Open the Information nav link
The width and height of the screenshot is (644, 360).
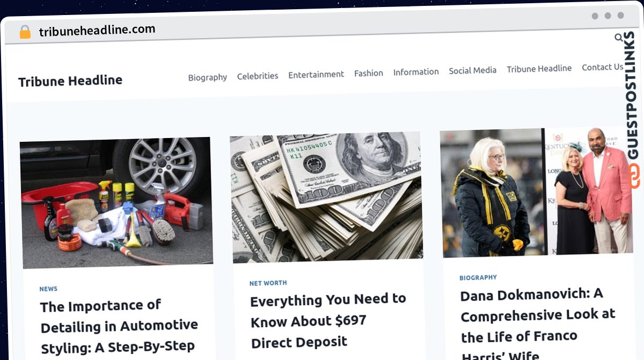[x=416, y=71]
